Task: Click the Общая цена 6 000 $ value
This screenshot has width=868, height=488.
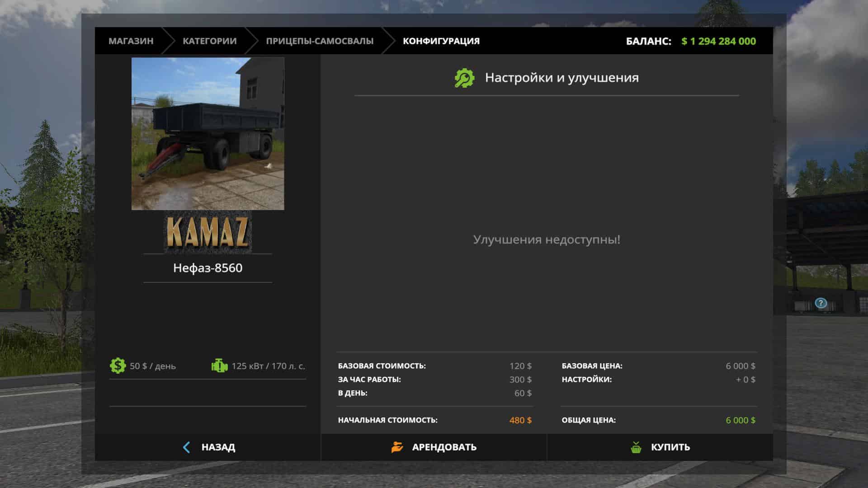Action: tap(740, 420)
